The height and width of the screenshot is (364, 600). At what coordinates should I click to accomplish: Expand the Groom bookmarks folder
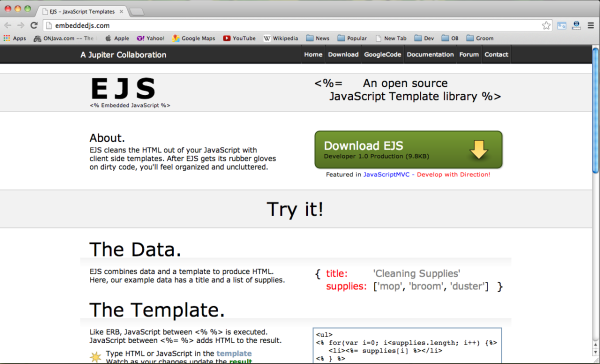pos(479,38)
